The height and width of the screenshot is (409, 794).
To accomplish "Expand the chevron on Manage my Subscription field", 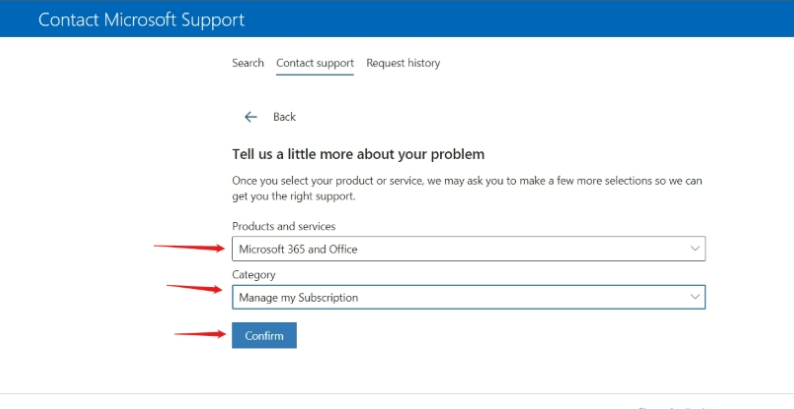I will (695, 297).
